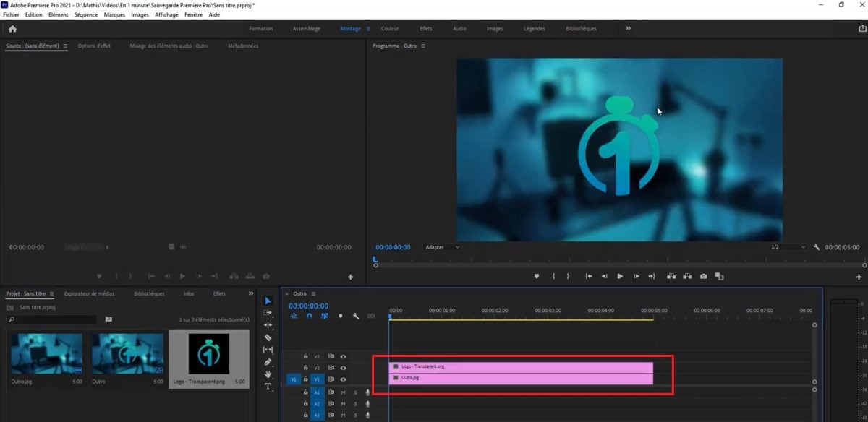Screen dimensions: 868x422
Task: Step forward one frame in Program monitor
Action: pyautogui.click(x=636, y=276)
